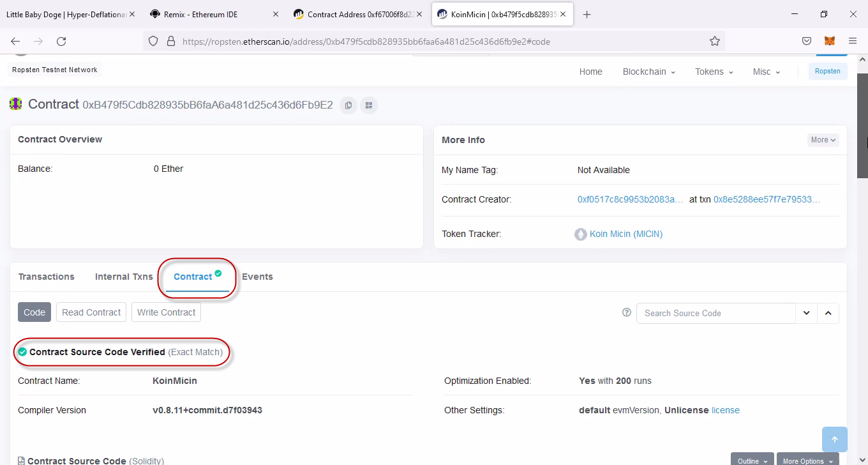Close the Little Baby Doge tab

click(132, 14)
